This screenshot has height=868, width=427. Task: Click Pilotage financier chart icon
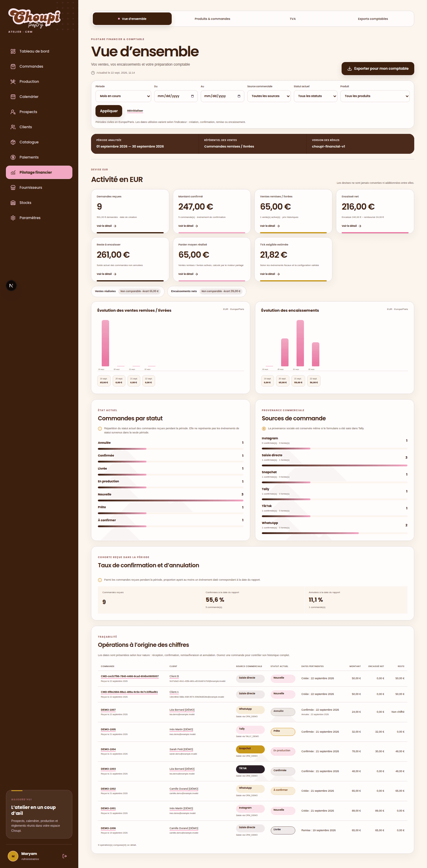[x=13, y=172]
